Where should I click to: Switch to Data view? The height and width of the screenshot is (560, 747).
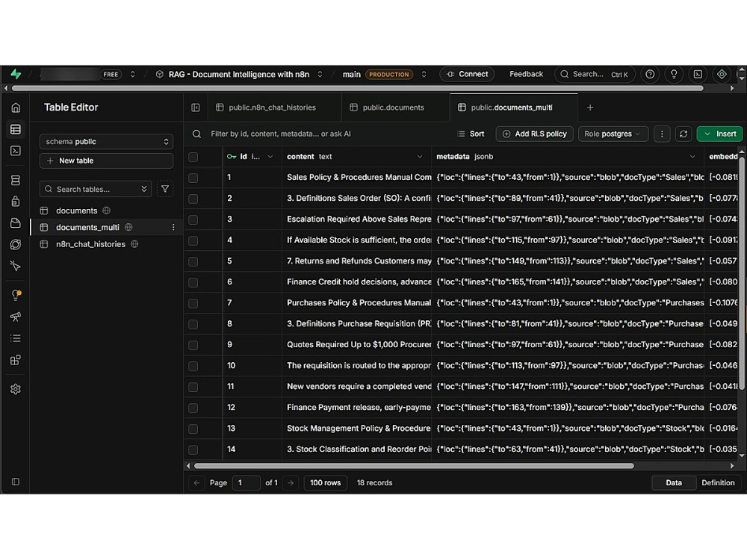pos(674,483)
